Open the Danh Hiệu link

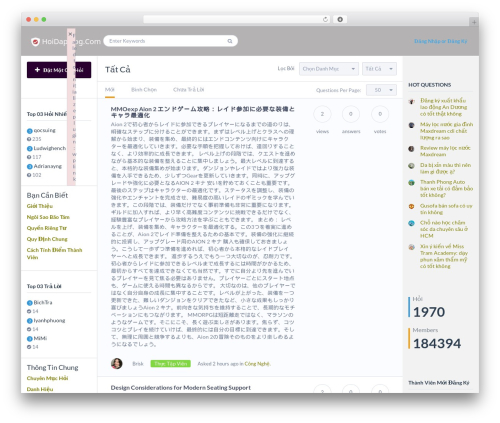(x=40, y=389)
